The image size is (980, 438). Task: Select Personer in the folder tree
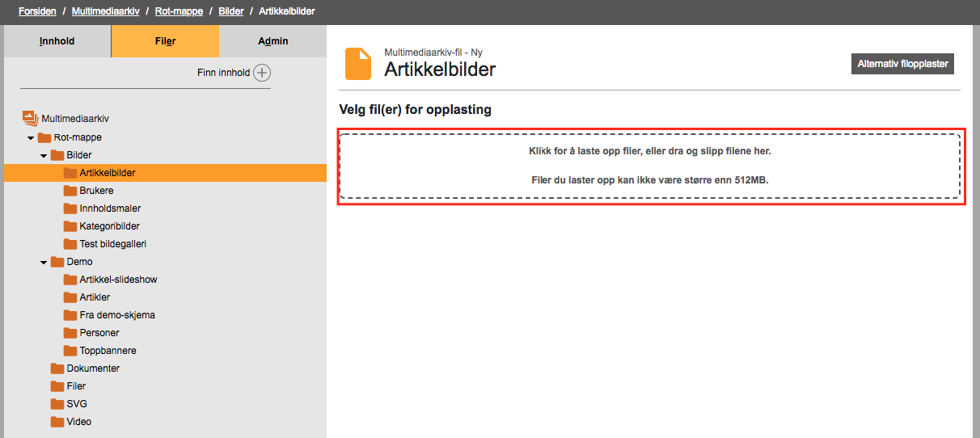pyautogui.click(x=99, y=333)
